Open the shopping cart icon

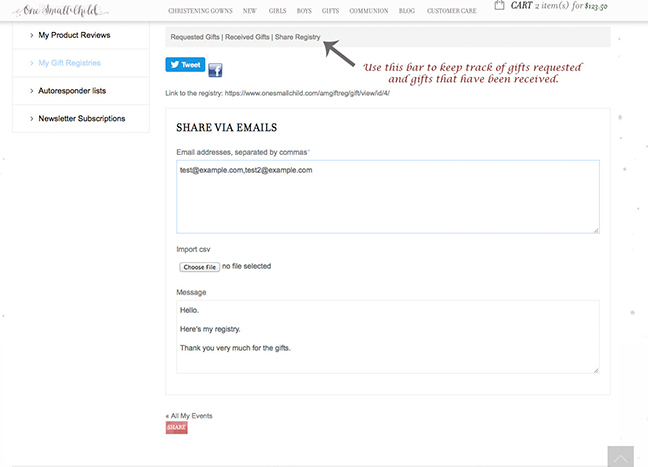(x=499, y=6)
